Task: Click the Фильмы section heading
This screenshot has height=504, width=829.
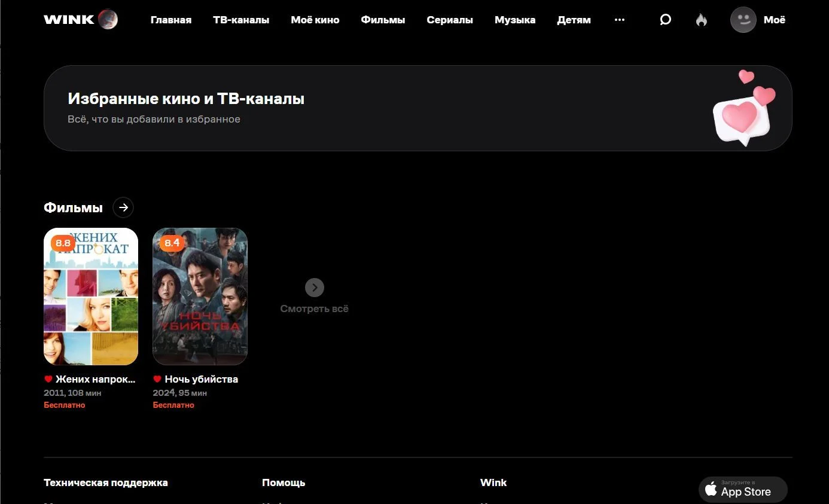Action: 73,207
